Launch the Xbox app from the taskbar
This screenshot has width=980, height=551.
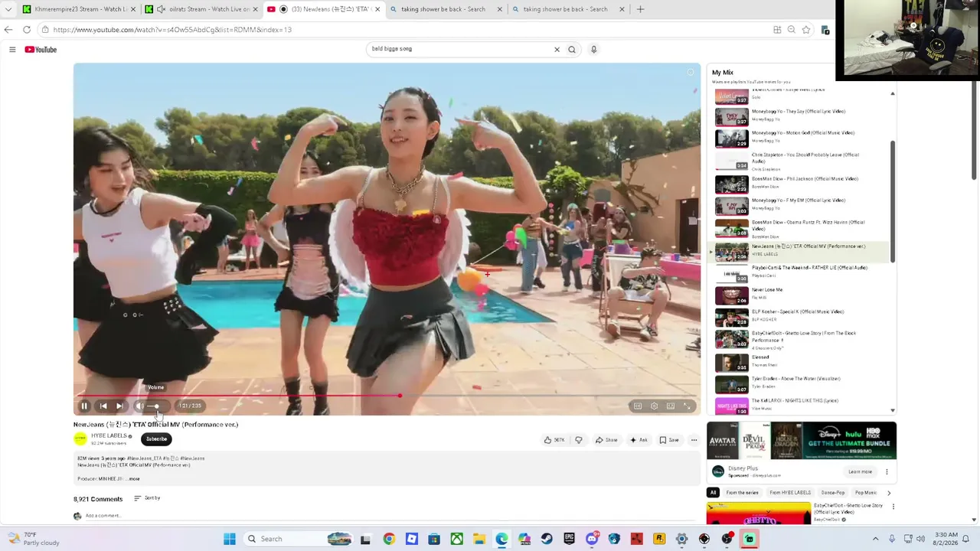[456, 539]
